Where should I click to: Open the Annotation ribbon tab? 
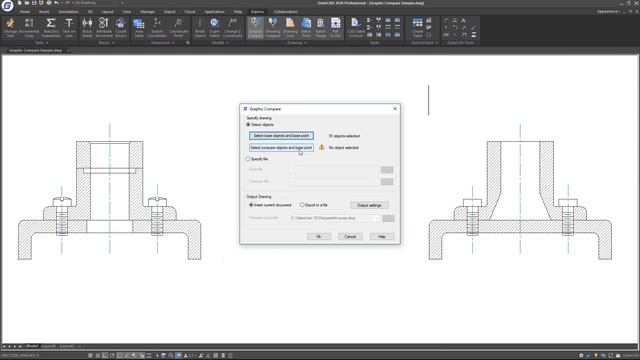[x=68, y=11]
